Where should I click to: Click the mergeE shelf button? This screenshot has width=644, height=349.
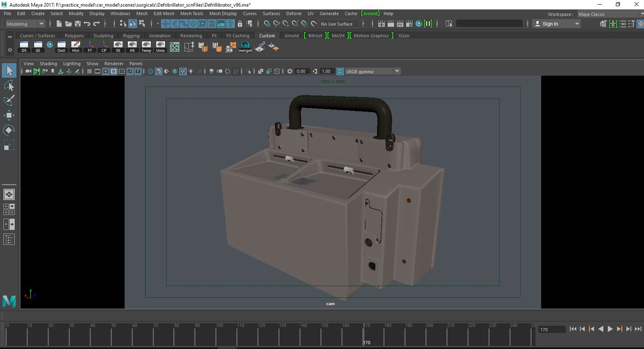245,47
